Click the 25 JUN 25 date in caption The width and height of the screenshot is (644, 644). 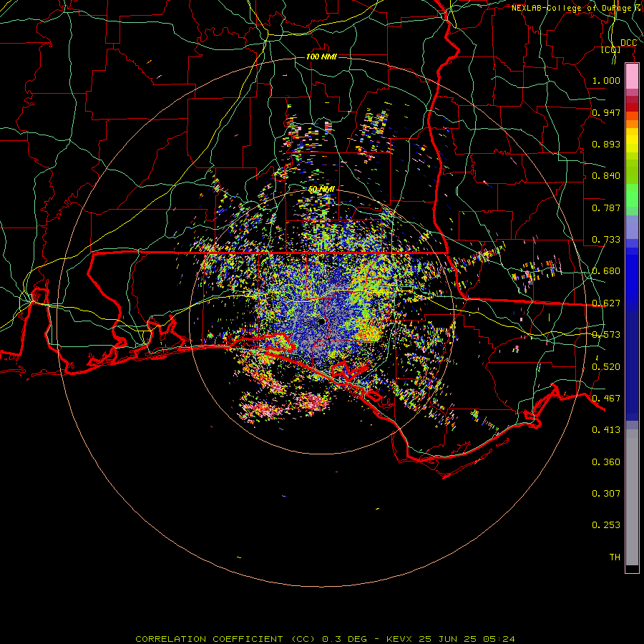pyautogui.click(x=447, y=639)
